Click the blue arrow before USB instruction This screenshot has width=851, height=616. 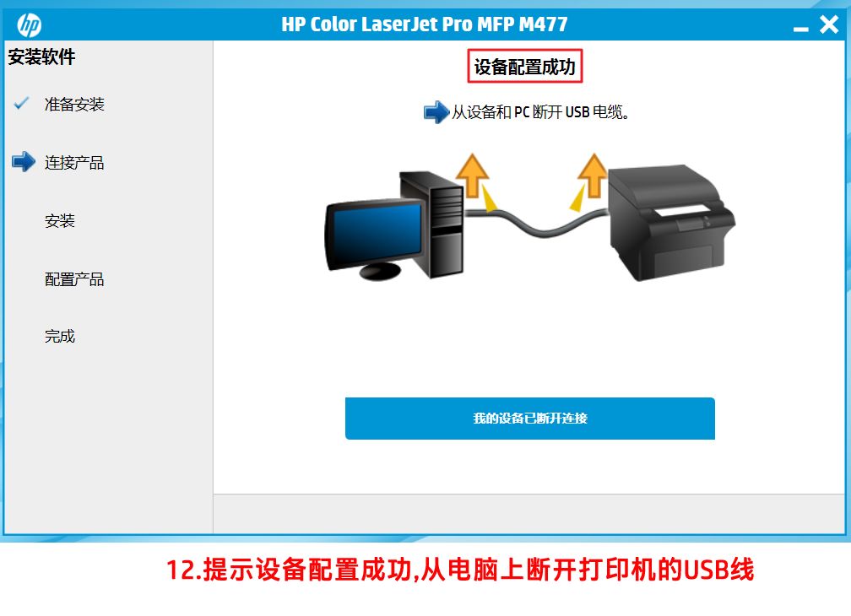pos(436,112)
